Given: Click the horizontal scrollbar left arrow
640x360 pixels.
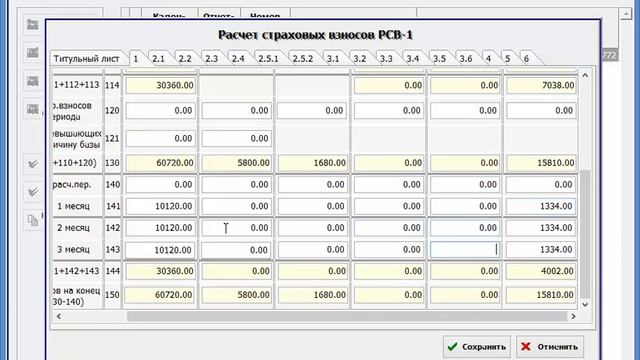Looking at the screenshot, I should [59, 316].
